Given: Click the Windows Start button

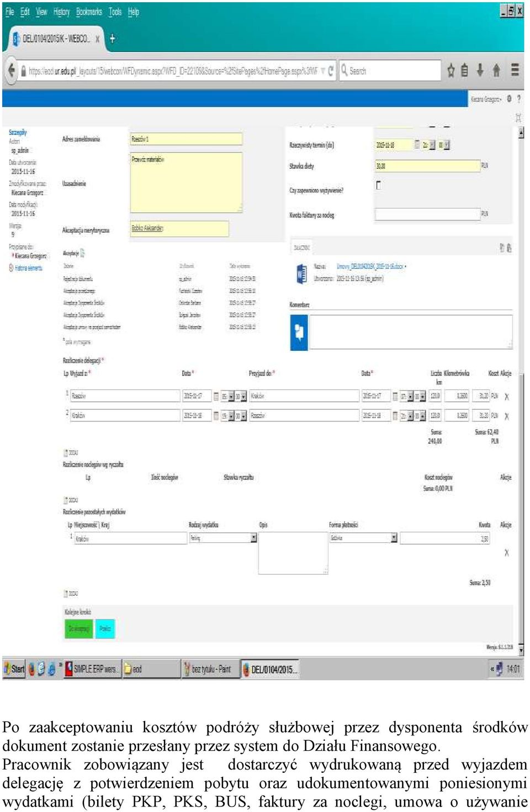Looking at the screenshot, I should click(x=14, y=669).
